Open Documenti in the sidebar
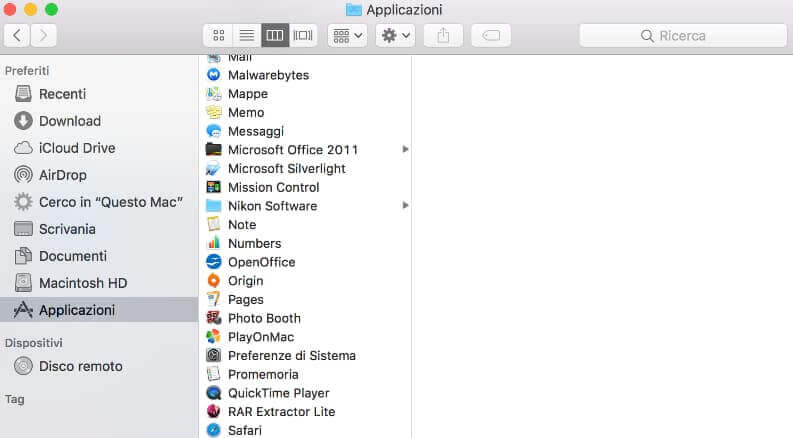Viewport: 793px width, 438px height. coord(99,256)
